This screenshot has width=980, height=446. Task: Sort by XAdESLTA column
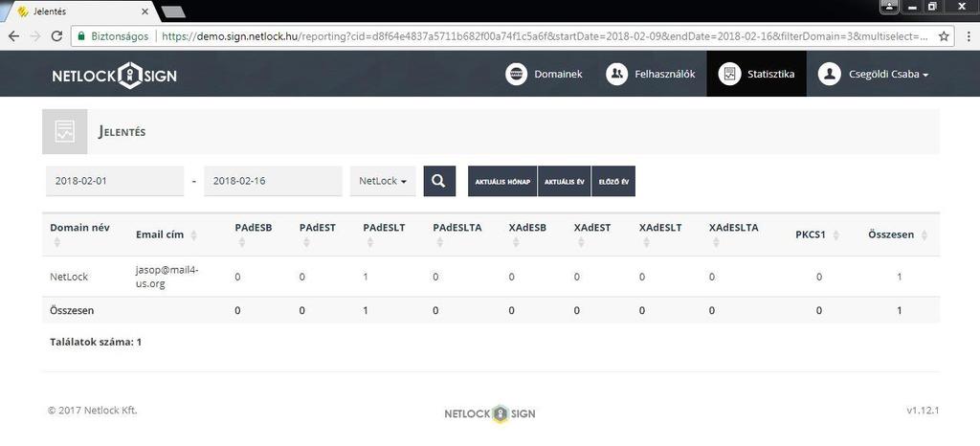point(734,234)
